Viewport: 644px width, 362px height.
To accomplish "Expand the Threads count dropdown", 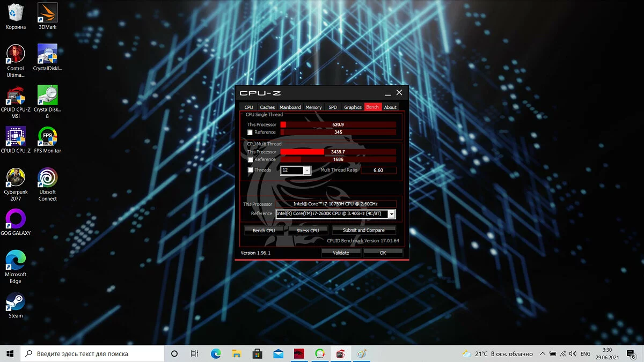I will pos(307,171).
